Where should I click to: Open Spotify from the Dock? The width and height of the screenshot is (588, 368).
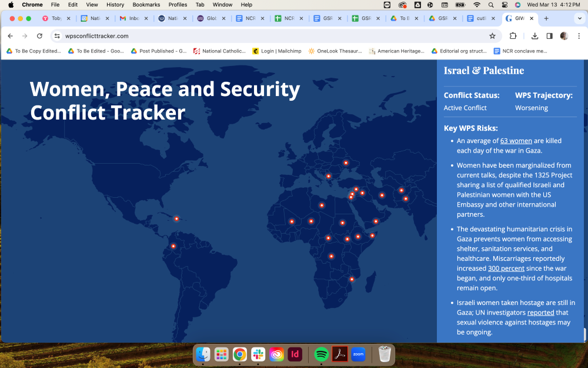coord(322,354)
